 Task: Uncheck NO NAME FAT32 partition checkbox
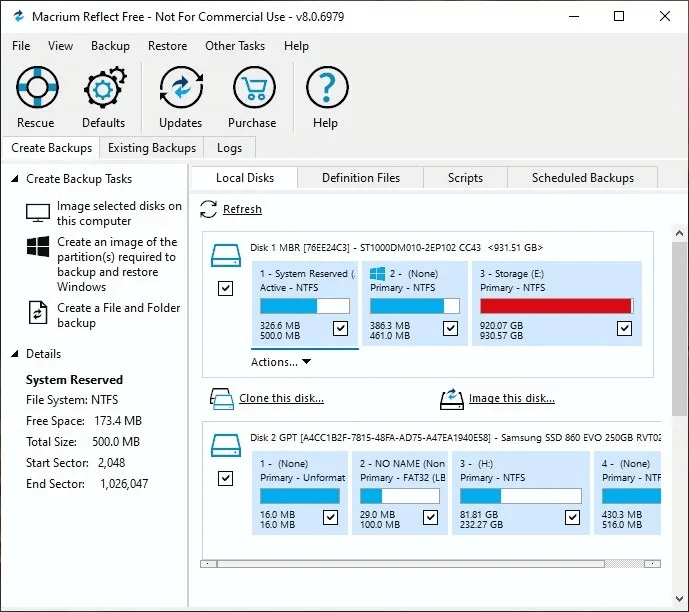click(x=430, y=518)
